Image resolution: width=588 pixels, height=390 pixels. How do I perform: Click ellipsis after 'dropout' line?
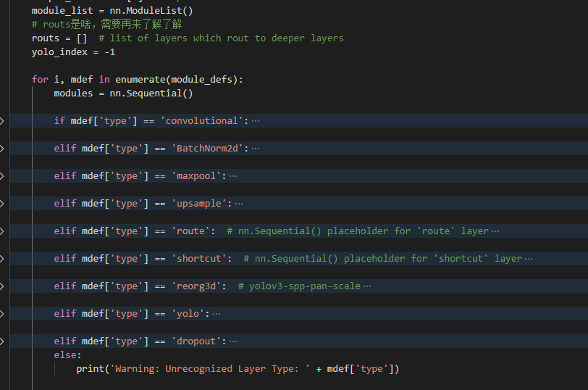[233, 341]
